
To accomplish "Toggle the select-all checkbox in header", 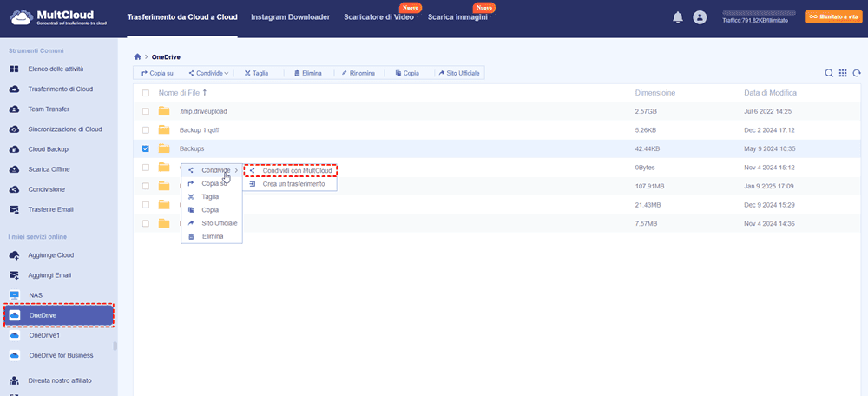I will click(x=146, y=93).
